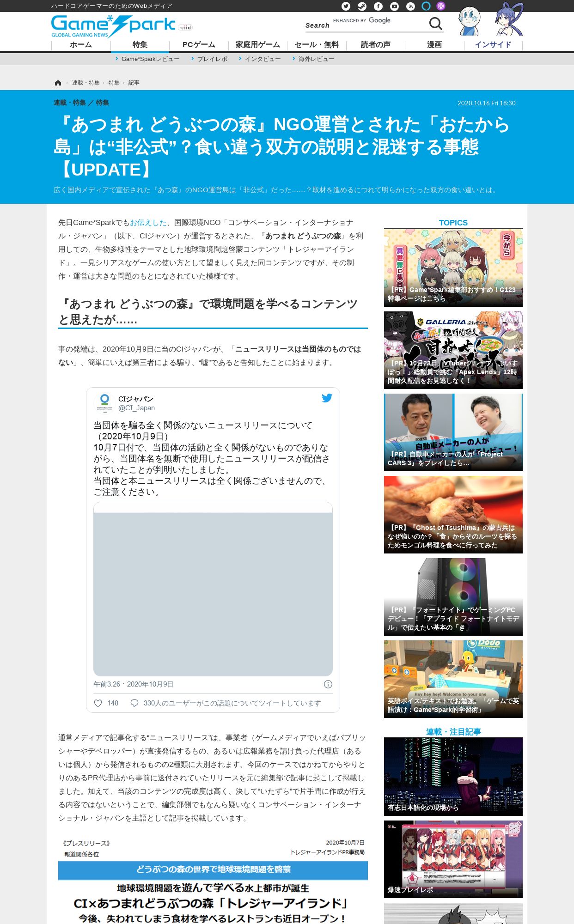Click the 330人のユーザー tweet conversation link
Viewport: 574px width, 924px height.
click(x=232, y=703)
